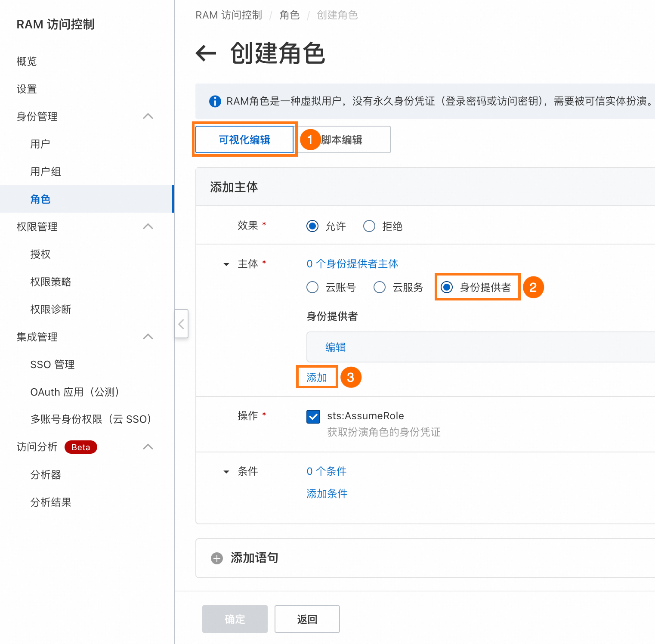This screenshot has width=655, height=644.
Task: Click the 添加条件 link
Action: (327, 493)
